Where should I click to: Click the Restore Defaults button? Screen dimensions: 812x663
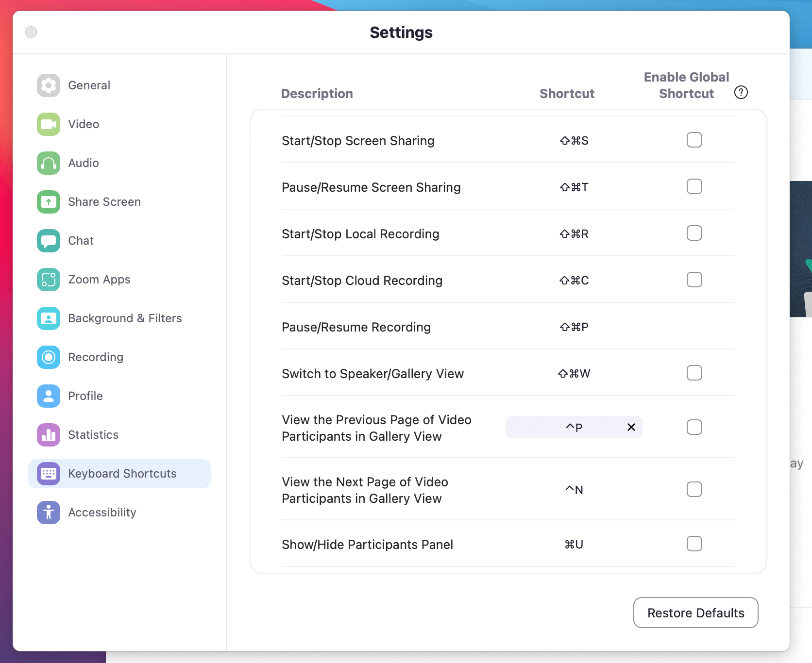point(695,613)
